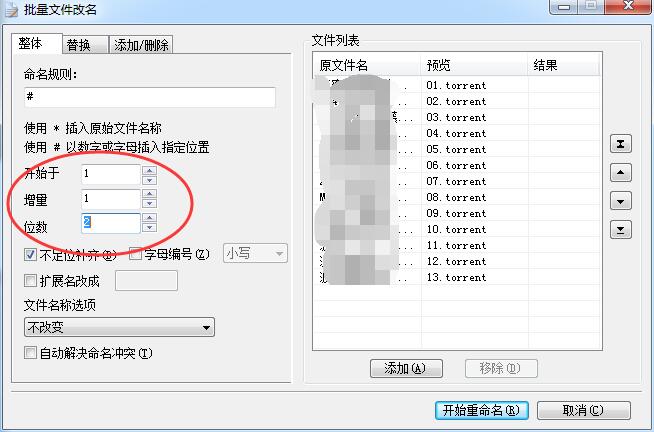654x432 pixels.
Task: Switch to the 替换 tab
Action: click(x=85, y=45)
